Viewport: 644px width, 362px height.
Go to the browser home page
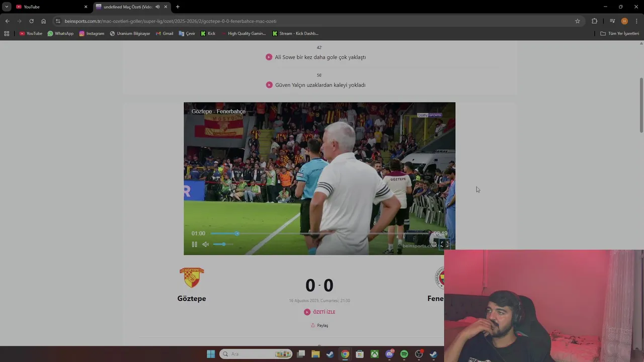coord(43,21)
